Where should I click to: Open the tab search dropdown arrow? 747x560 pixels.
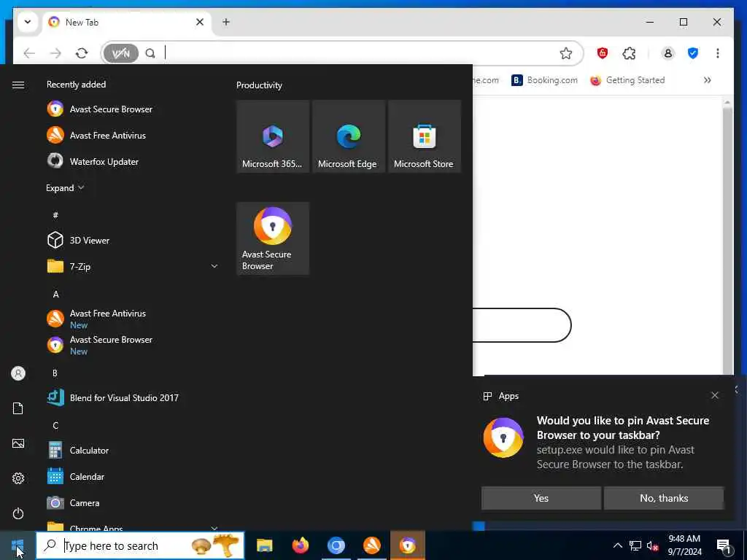28,22
